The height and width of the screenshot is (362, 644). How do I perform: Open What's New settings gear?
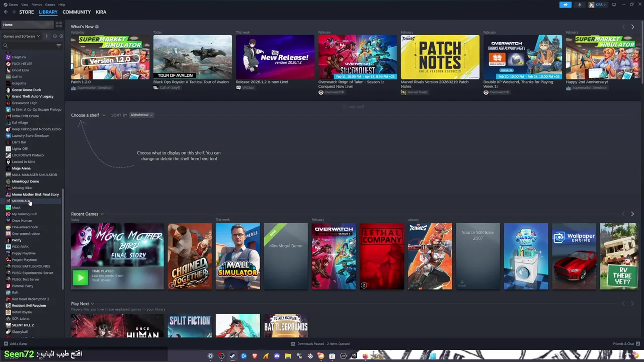pyautogui.click(x=97, y=27)
